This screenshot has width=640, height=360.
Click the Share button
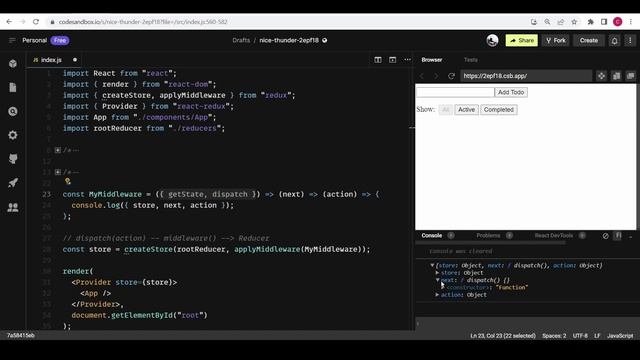(x=522, y=40)
